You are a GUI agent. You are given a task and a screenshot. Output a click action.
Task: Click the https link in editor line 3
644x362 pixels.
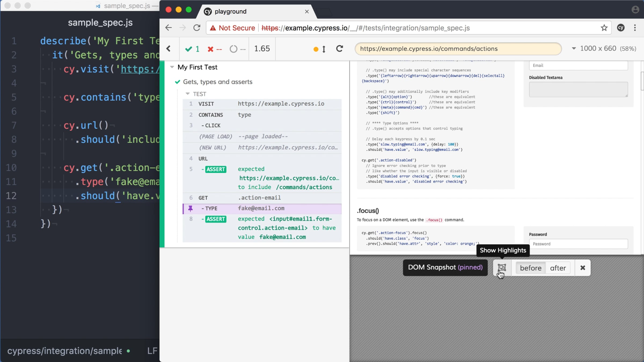point(140,69)
